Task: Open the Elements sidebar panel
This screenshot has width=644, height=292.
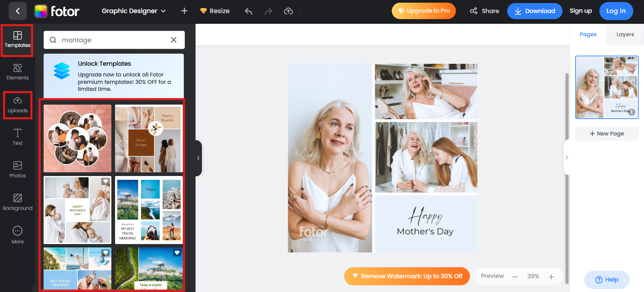Action: (x=17, y=72)
